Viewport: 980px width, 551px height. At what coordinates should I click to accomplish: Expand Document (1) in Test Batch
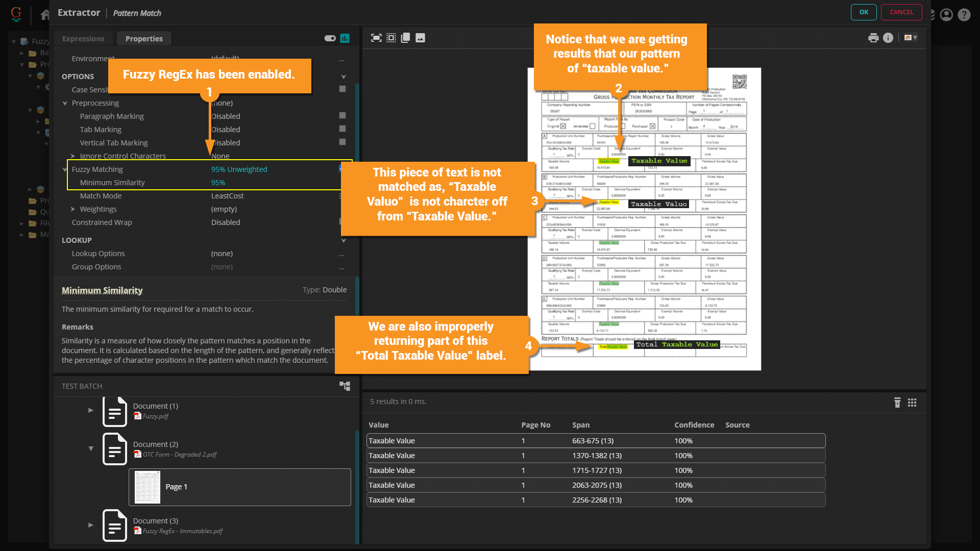(91, 410)
